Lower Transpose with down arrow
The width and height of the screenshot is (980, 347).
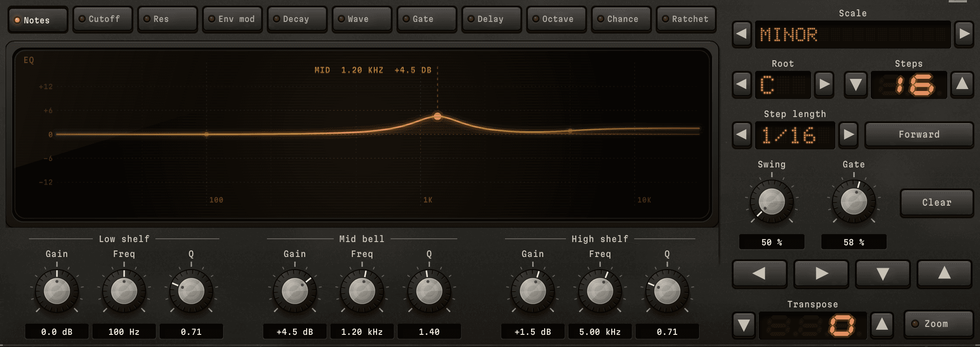pos(744,324)
